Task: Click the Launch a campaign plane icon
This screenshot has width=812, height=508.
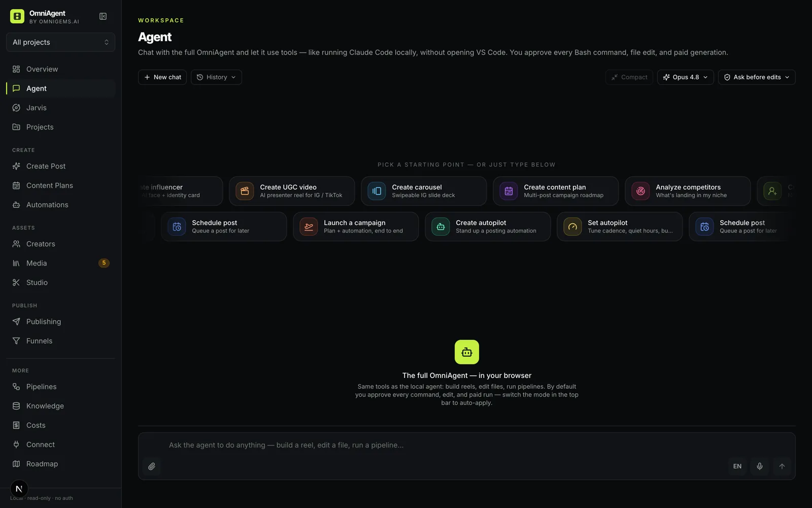Action: pyautogui.click(x=309, y=227)
